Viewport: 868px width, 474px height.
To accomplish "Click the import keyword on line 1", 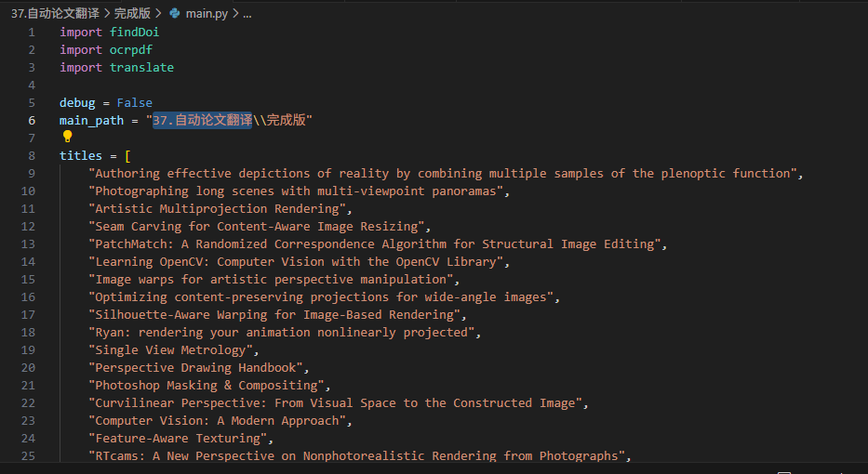I will pos(81,33).
